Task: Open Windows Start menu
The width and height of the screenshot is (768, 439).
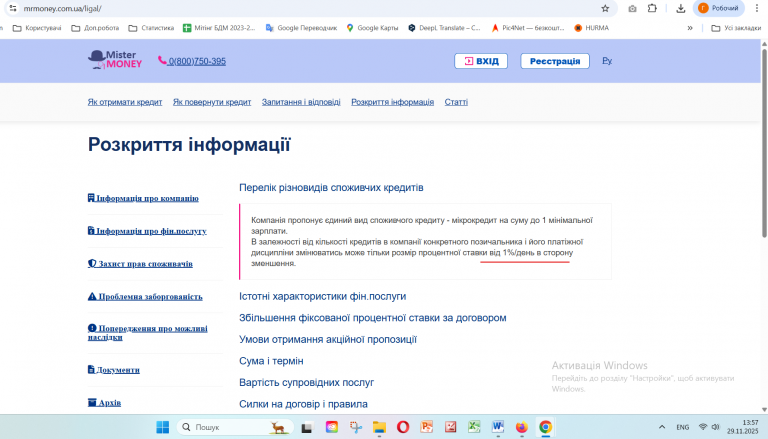Action: [163, 427]
